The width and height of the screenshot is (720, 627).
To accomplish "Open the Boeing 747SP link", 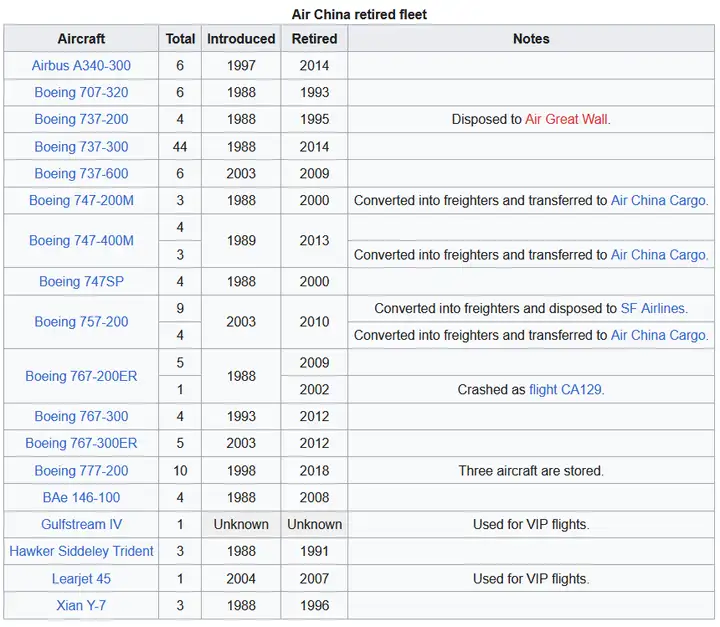I will [81, 282].
